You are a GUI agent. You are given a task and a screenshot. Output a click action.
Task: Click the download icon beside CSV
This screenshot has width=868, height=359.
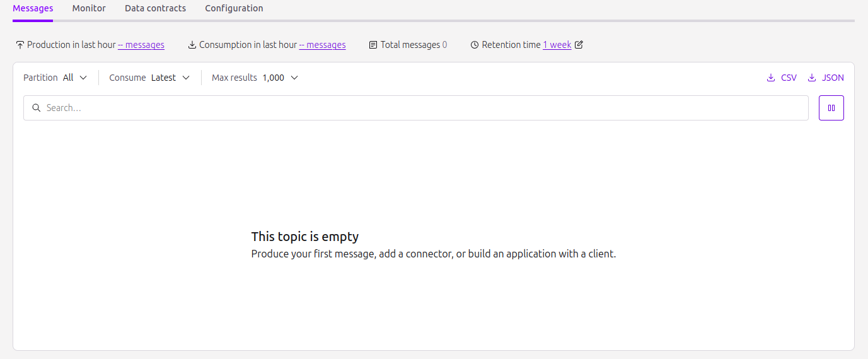[770, 78]
